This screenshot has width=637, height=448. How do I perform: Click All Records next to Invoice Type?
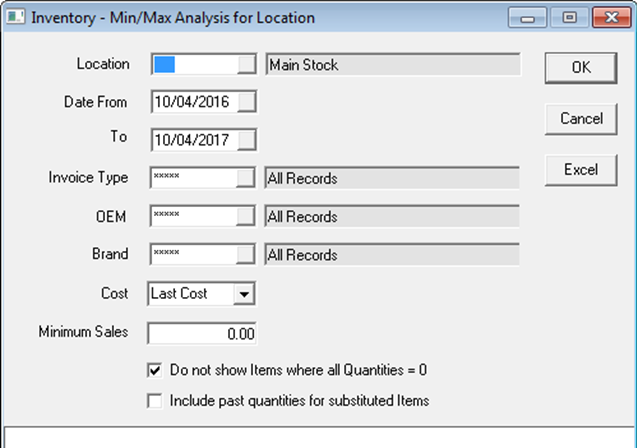(x=392, y=178)
